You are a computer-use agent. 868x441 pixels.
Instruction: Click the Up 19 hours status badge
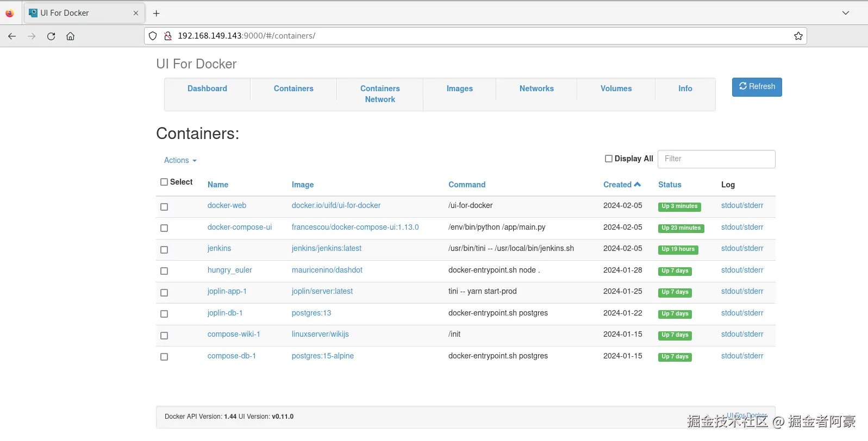pos(678,249)
